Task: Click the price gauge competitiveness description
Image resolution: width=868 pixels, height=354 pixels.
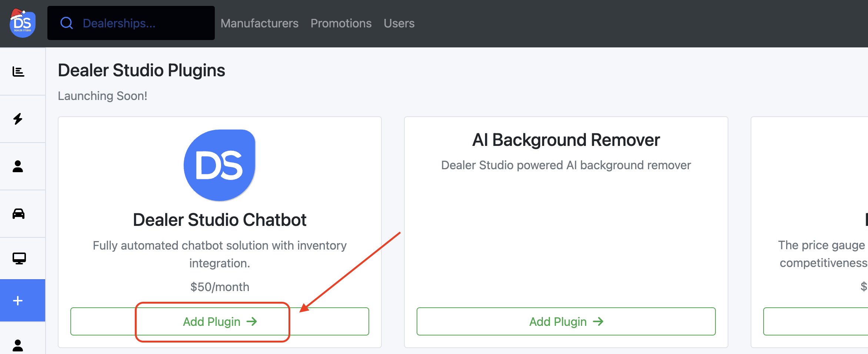Action: click(823, 254)
